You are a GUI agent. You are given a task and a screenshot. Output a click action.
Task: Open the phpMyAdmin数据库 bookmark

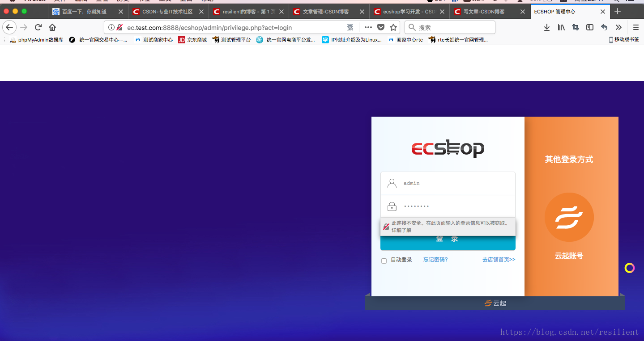tap(36, 40)
